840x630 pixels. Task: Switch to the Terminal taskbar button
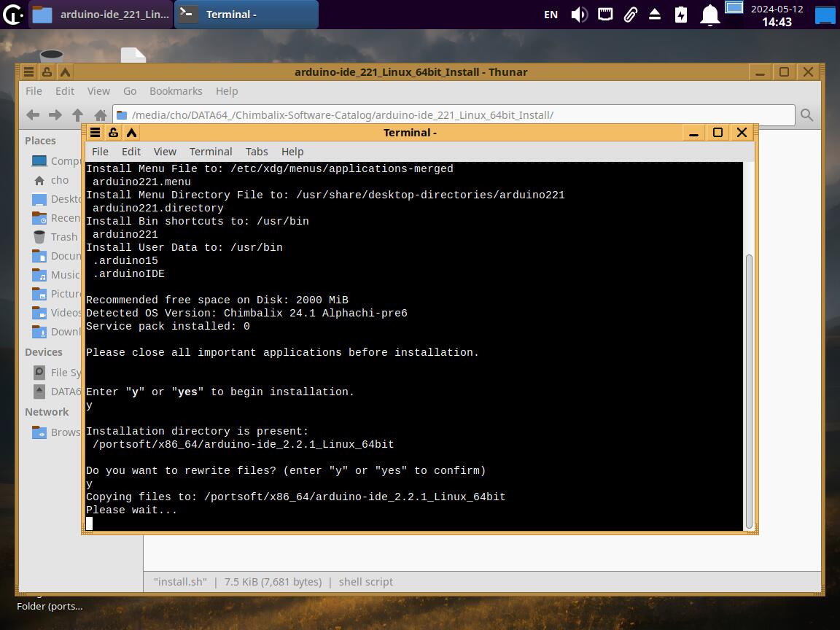(x=246, y=15)
